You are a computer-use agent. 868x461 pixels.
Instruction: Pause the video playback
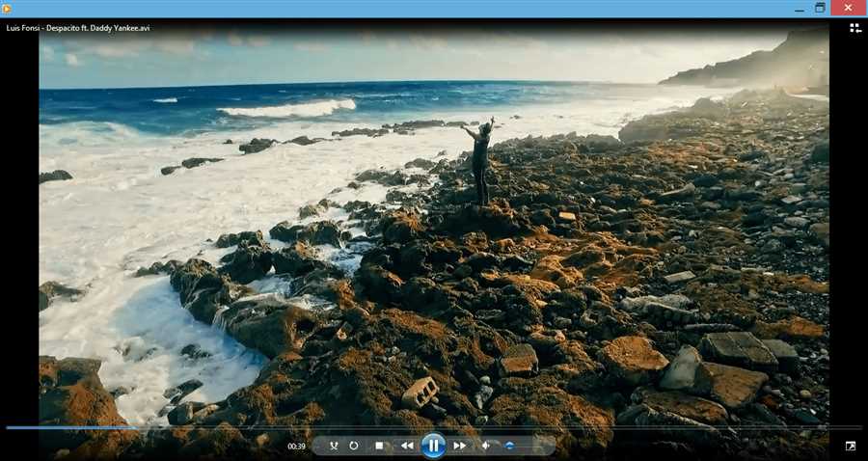[x=433, y=446]
